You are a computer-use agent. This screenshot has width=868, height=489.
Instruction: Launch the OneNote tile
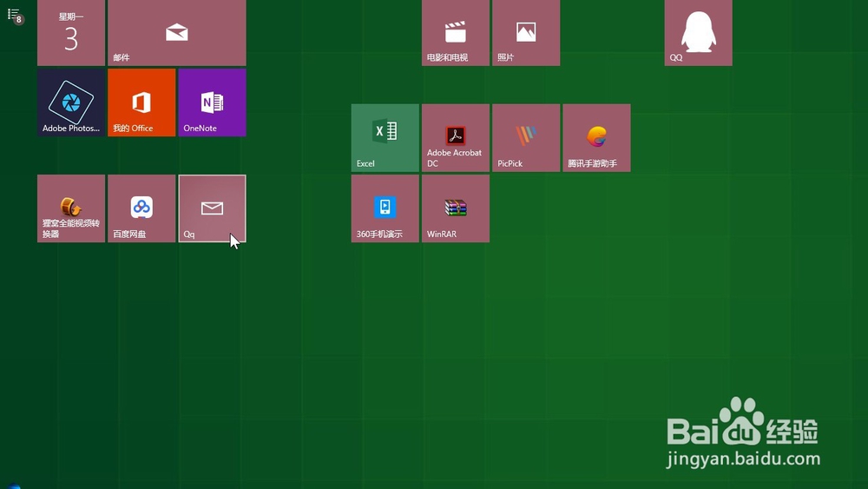pyautogui.click(x=212, y=102)
